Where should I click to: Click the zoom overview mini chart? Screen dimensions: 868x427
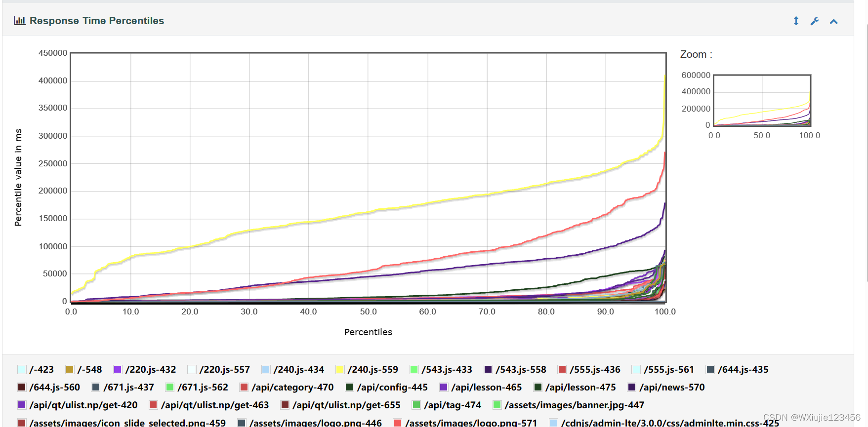click(x=762, y=101)
